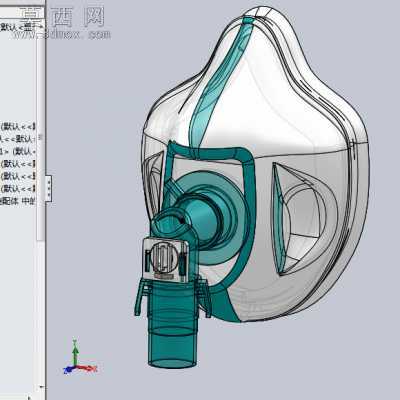Screen dimensions: 400x400
Task: Click the feature tree scroll-down arrow
Action: tap(41, 387)
